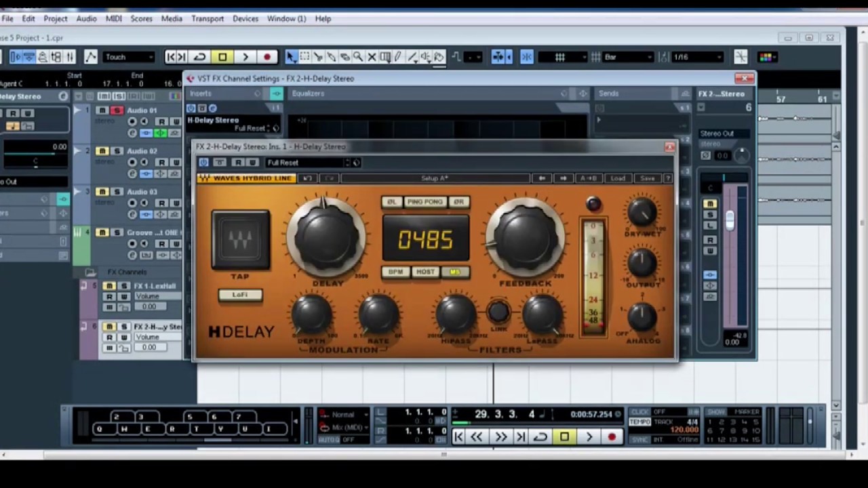Image resolution: width=868 pixels, height=488 pixels.
Task: Open the Mix (MIDI) cycle record dropdown
Action: tap(344, 427)
